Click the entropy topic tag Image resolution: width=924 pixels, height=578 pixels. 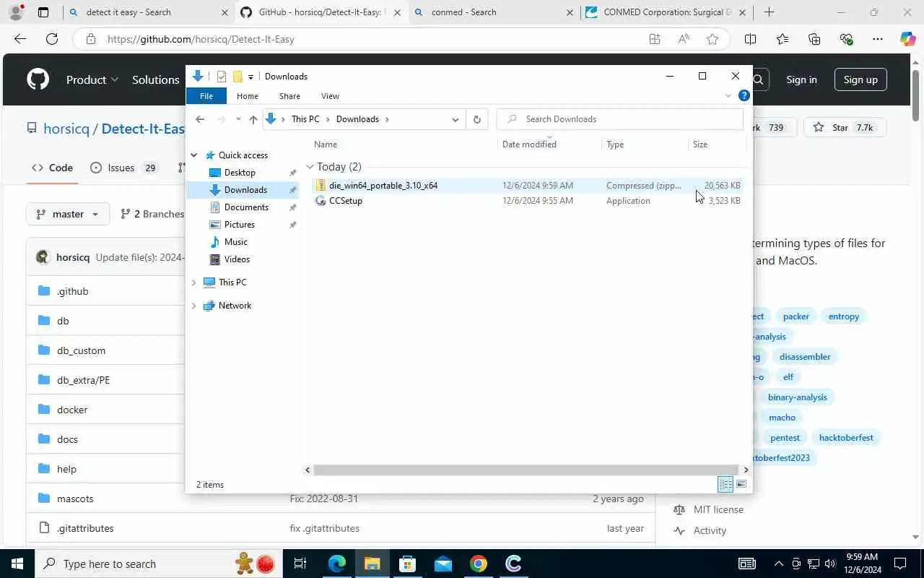844,316
